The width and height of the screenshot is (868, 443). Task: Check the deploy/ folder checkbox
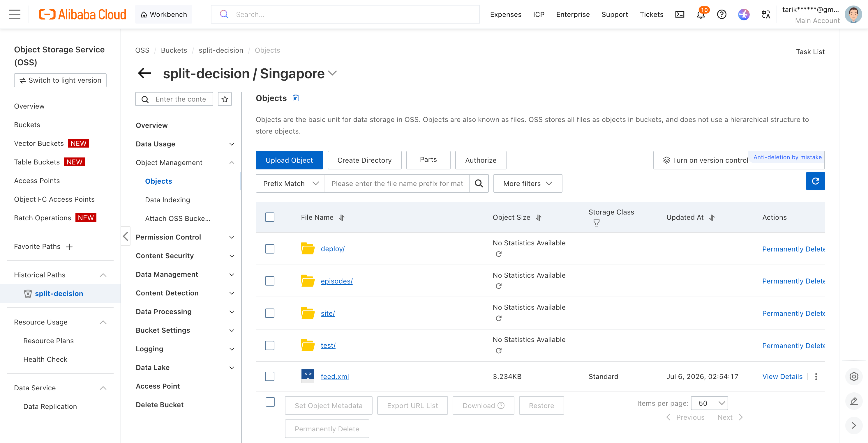click(269, 249)
